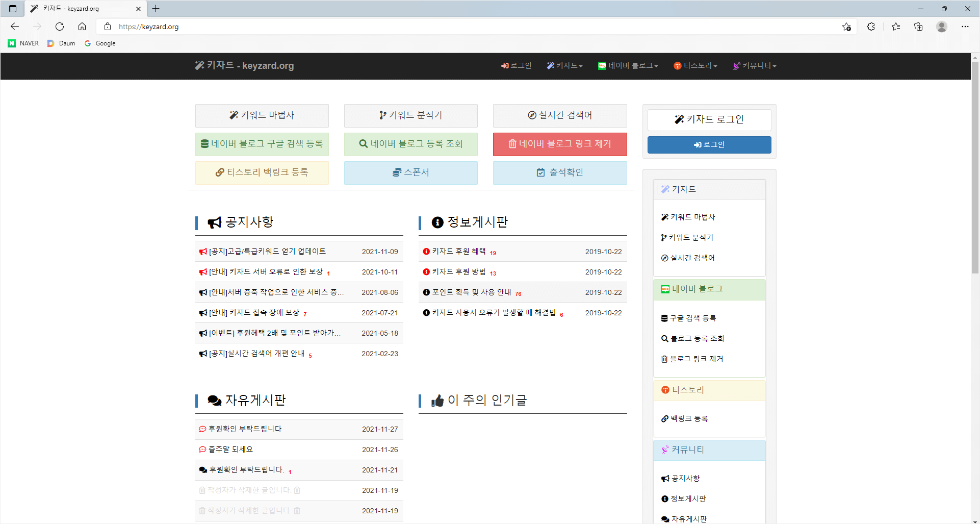This screenshot has width=980, height=524.
Task: Expand the 네이버 블로그 navbar dropdown
Action: click(x=628, y=66)
